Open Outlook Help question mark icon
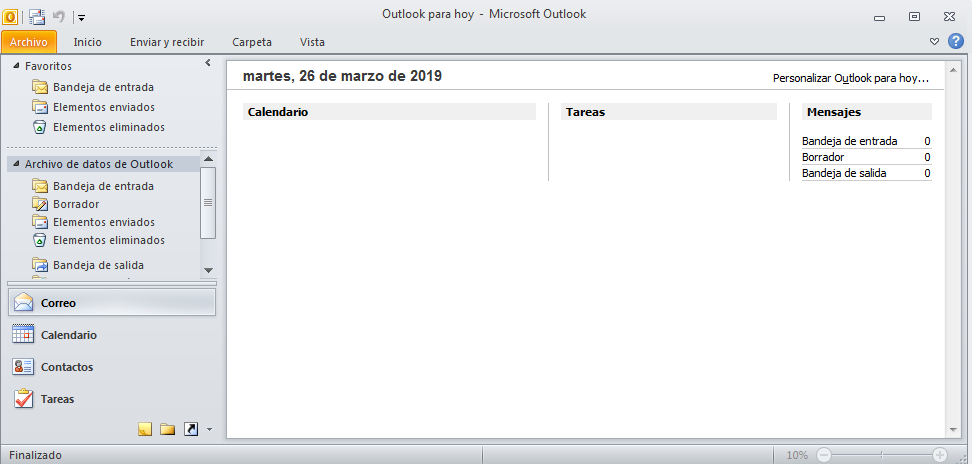The width and height of the screenshot is (972, 464). click(956, 42)
